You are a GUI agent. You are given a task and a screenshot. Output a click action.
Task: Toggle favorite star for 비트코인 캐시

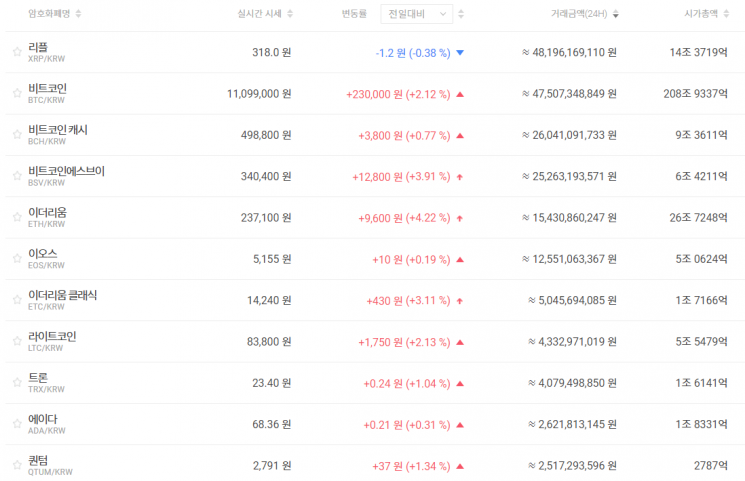[17, 135]
